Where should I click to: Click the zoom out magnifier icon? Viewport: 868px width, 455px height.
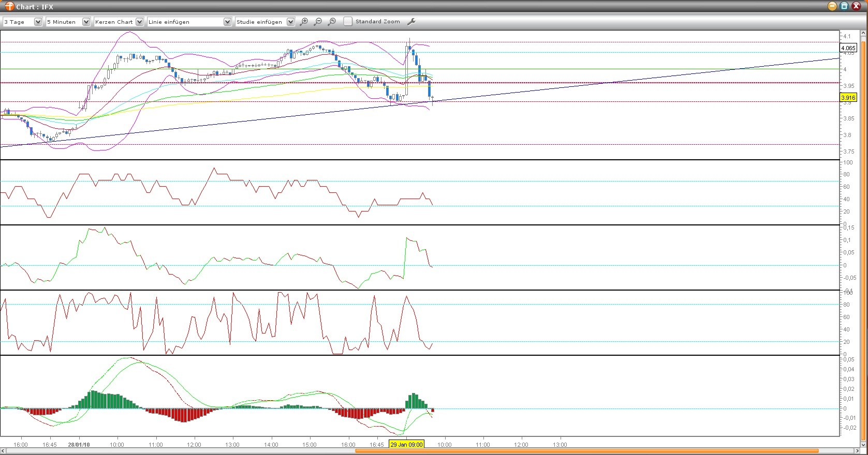pyautogui.click(x=318, y=22)
